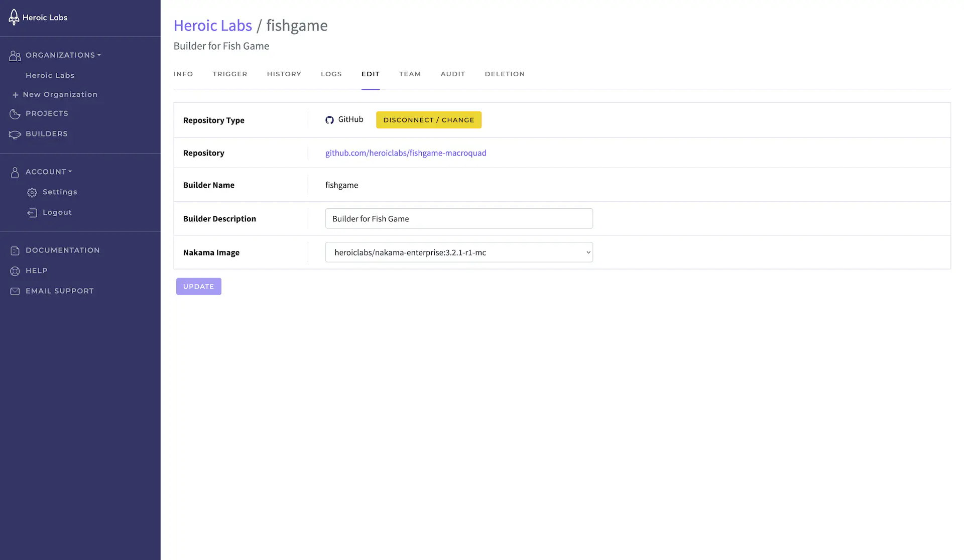Click the Help lifebuoy icon
Viewport: 964px width, 560px height.
pos(15,271)
